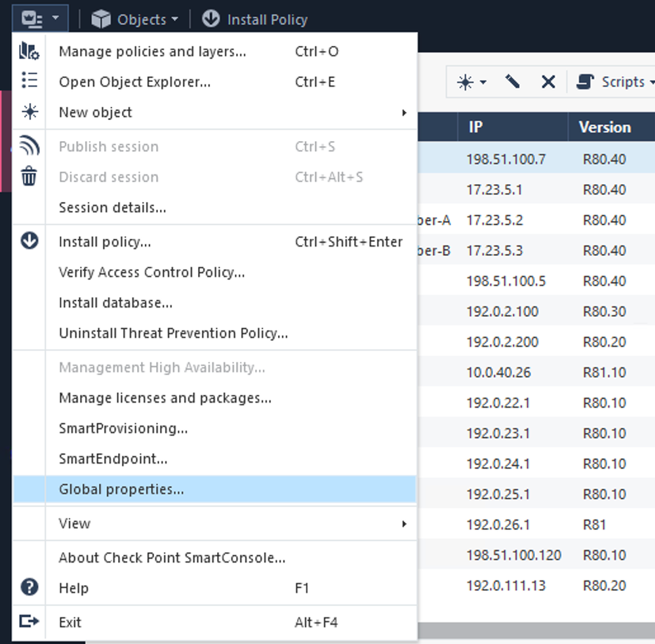Click the Edit pencil icon in toolbar
Image resolution: width=655 pixels, height=644 pixels.
coord(512,81)
